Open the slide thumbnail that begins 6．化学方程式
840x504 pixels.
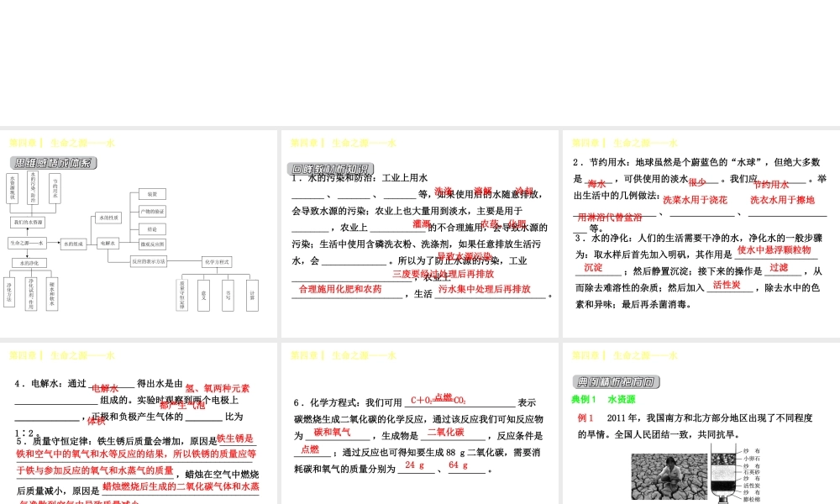(x=419, y=423)
